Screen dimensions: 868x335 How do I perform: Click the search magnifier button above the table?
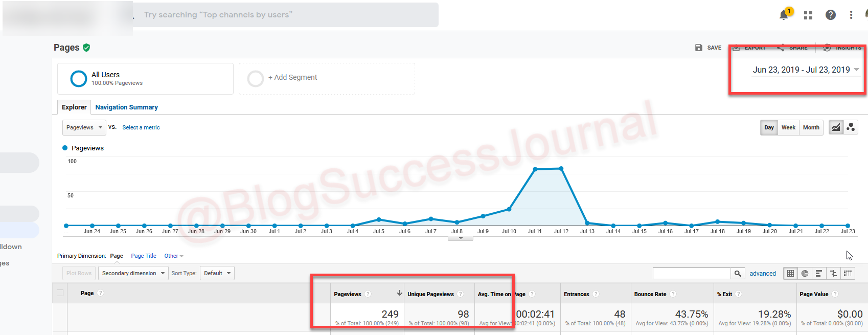[x=738, y=274]
